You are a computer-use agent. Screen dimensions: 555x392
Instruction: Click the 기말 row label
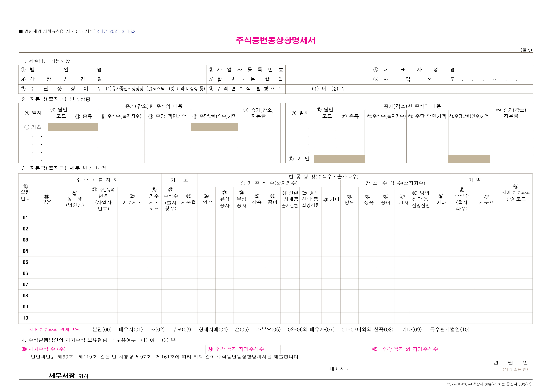point(299,159)
